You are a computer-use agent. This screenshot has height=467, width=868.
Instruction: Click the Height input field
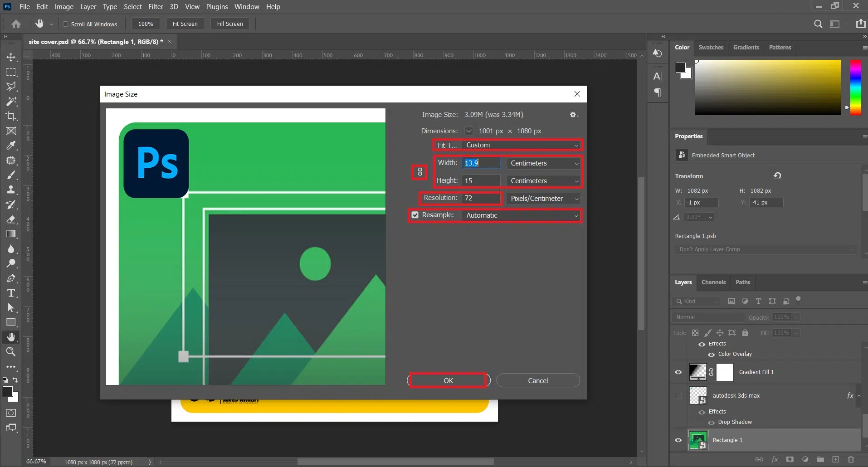click(x=481, y=180)
